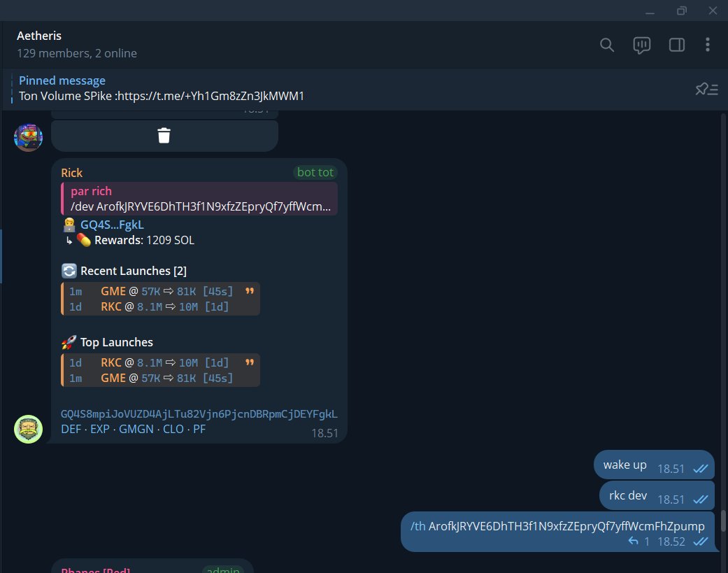Click the "bot tot" tag
728x573 pixels.
click(x=315, y=172)
